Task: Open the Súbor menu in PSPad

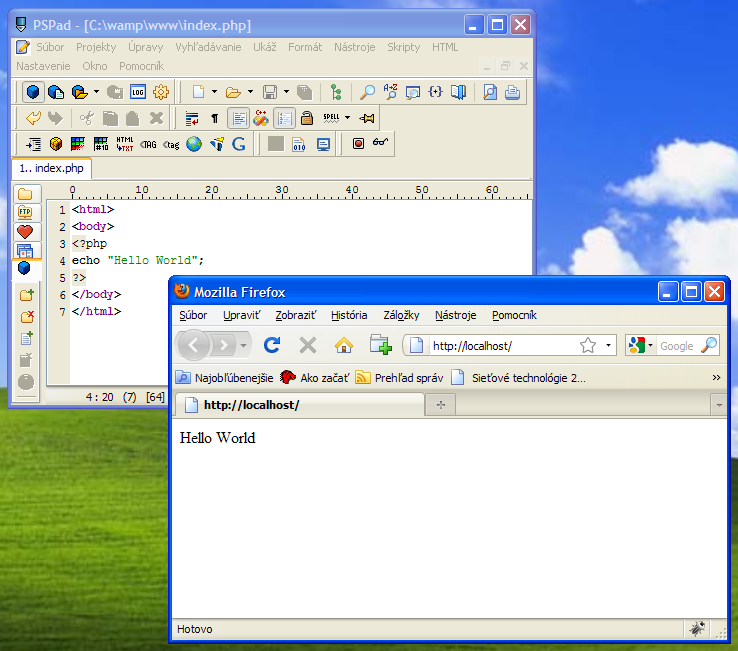Action: pos(50,47)
